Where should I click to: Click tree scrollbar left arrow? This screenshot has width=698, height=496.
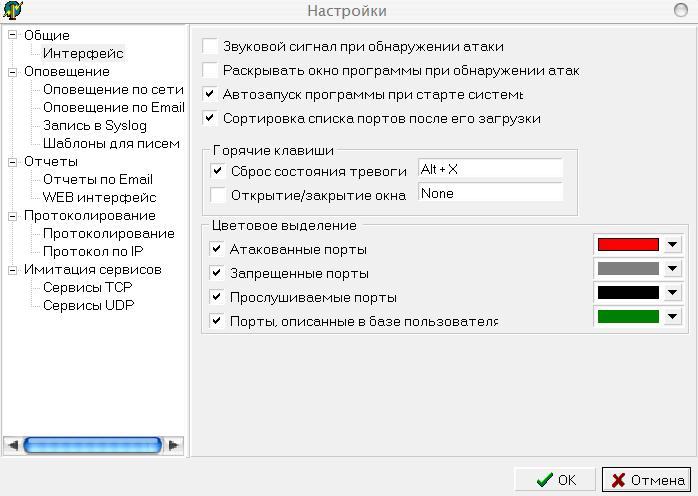click(x=13, y=445)
